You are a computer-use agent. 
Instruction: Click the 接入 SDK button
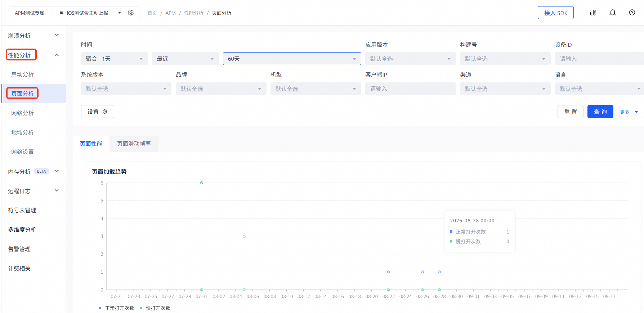coord(556,13)
